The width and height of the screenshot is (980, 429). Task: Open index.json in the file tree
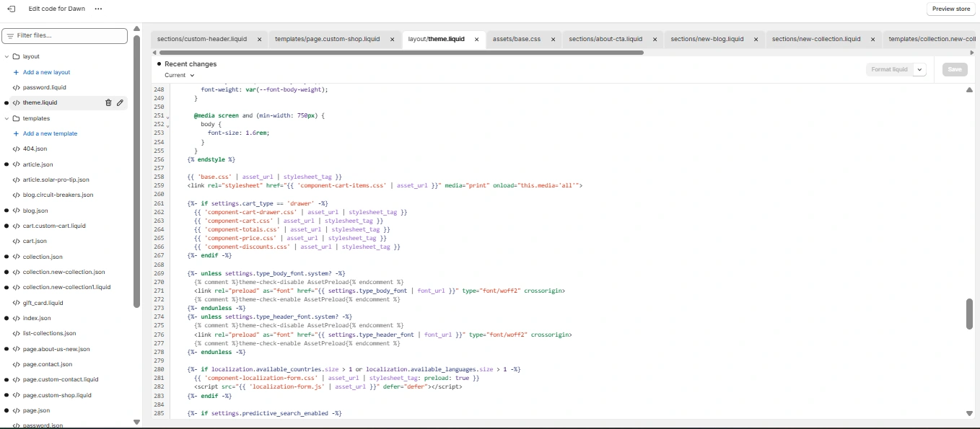click(37, 318)
